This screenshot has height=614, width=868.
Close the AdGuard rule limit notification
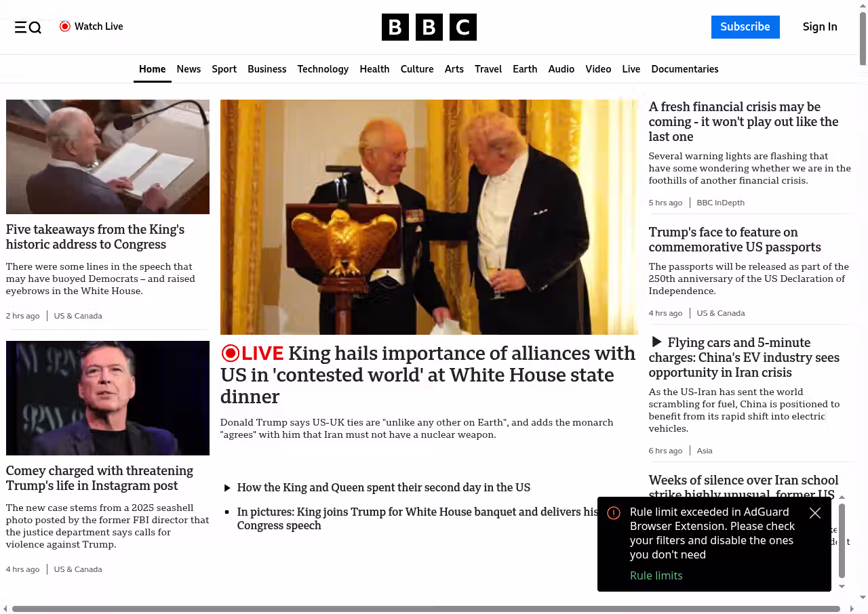click(815, 513)
